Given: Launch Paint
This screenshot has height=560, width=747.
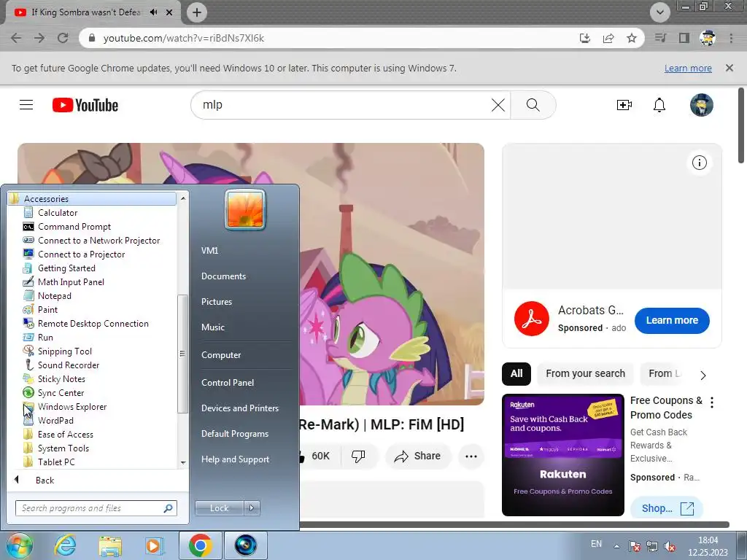Looking at the screenshot, I should (47, 309).
